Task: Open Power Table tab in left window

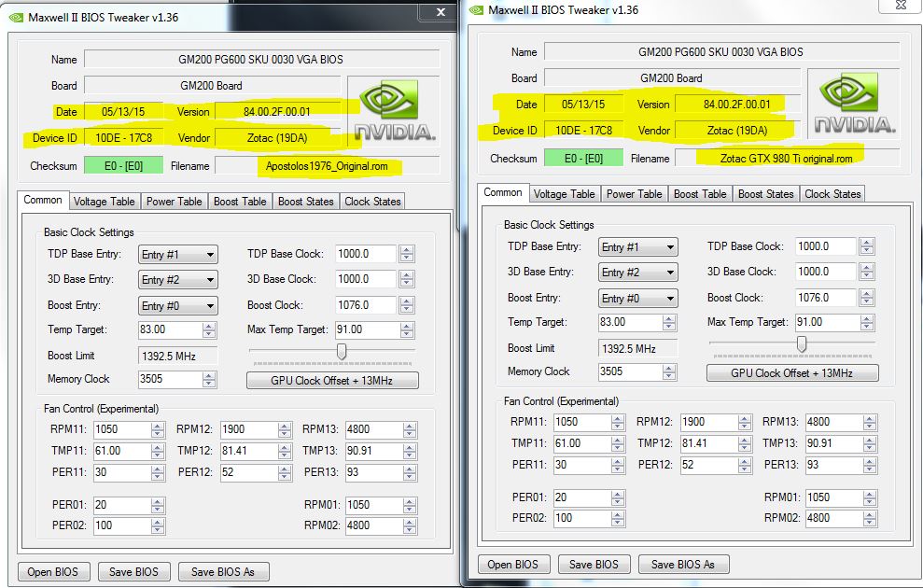Action: coord(175,202)
